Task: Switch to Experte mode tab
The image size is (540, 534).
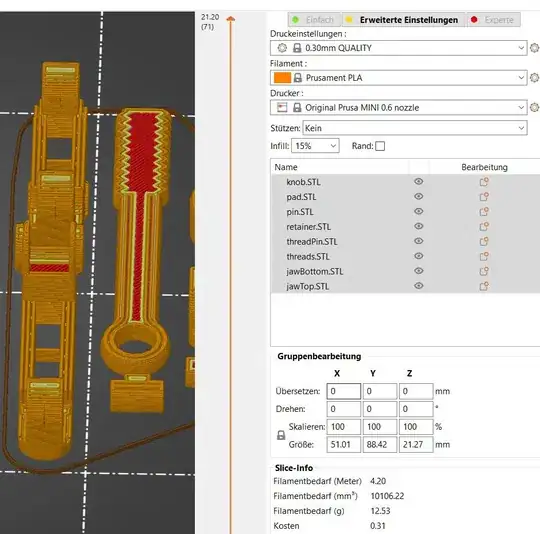Action: [x=493, y=20]
